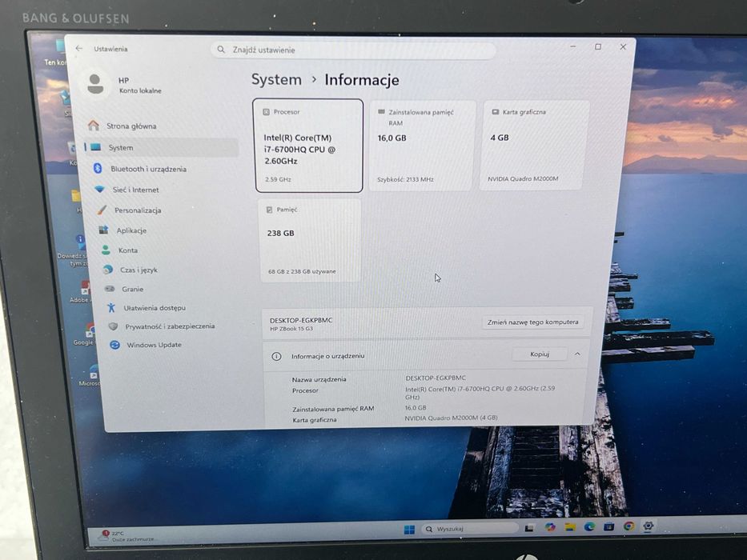Screen dimensions: 747x560
Task: Click the Wyszukaj taskbar search box
Action: point(469,529)
